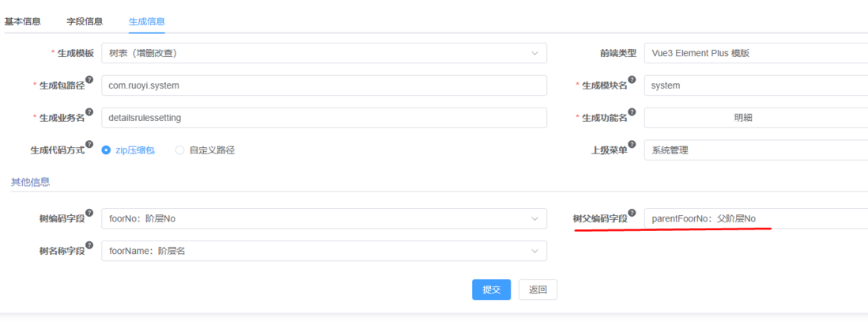Click the 提交 submit button
This screenshot has height=322, width=868.
(x=492, y=290)
